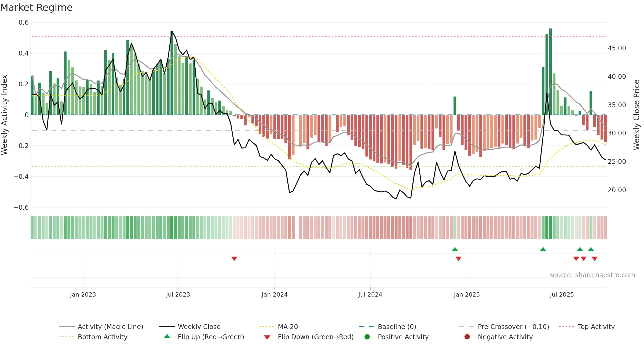Toggle the Baseline (0) legend entry
This screenshot has width=644, height=362.
tap(387, 327)
